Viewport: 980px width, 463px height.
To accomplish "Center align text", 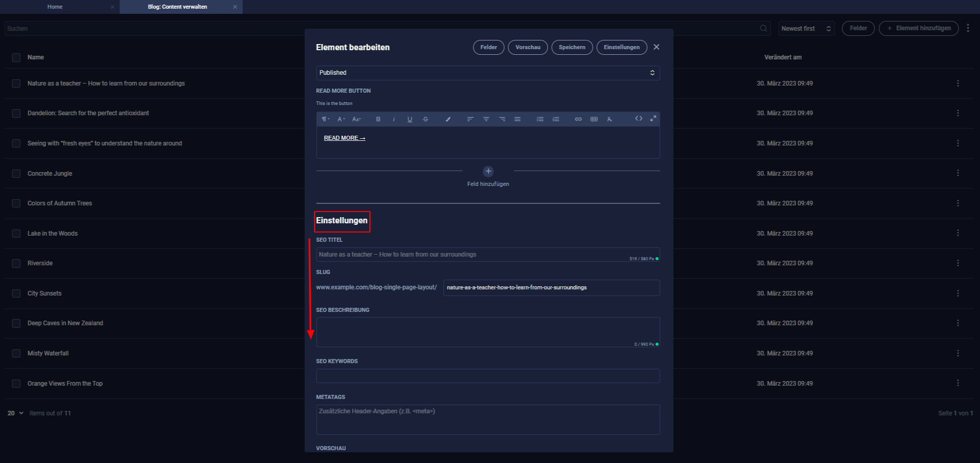I will tap(486, 119).
